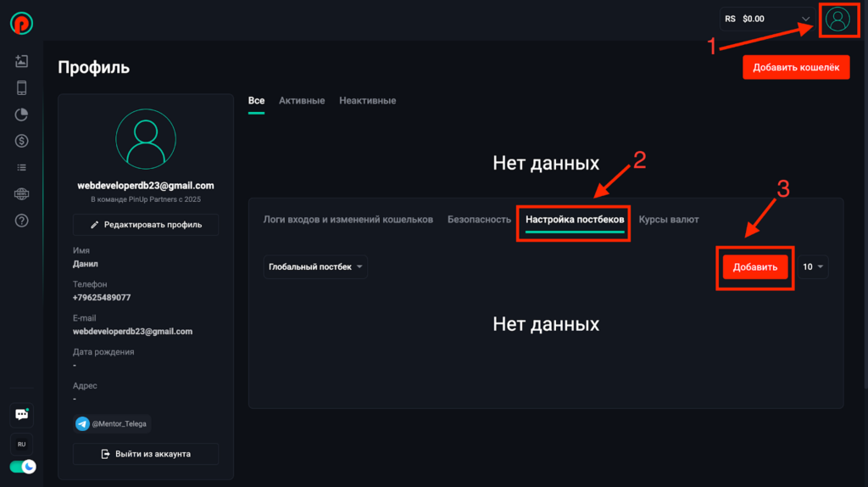
Task: Click the Дата рождения label
Action: (103, 352)
